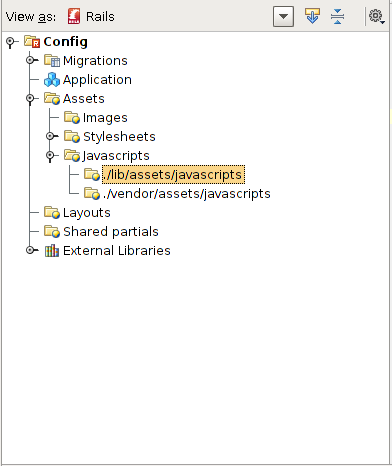Open the gear settings menu
The width and height of the screenshot is (392, 466).
[377, 16]
